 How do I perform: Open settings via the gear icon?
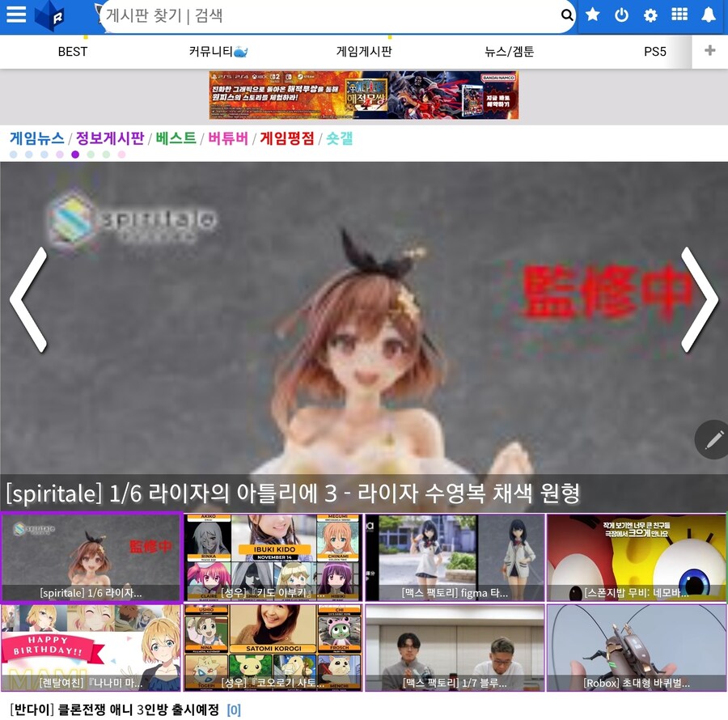pos(650,15)
